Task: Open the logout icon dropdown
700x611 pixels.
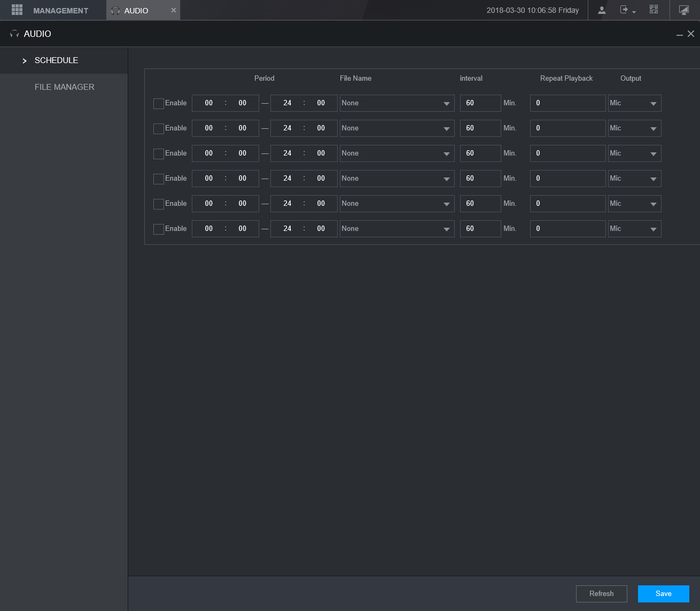Action: tap(627, 10)
